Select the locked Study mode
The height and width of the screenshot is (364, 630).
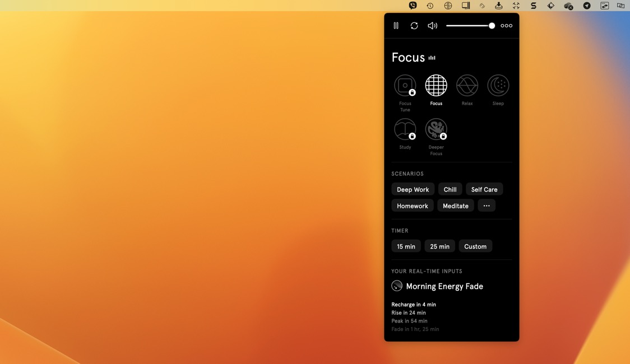[405, 129]
